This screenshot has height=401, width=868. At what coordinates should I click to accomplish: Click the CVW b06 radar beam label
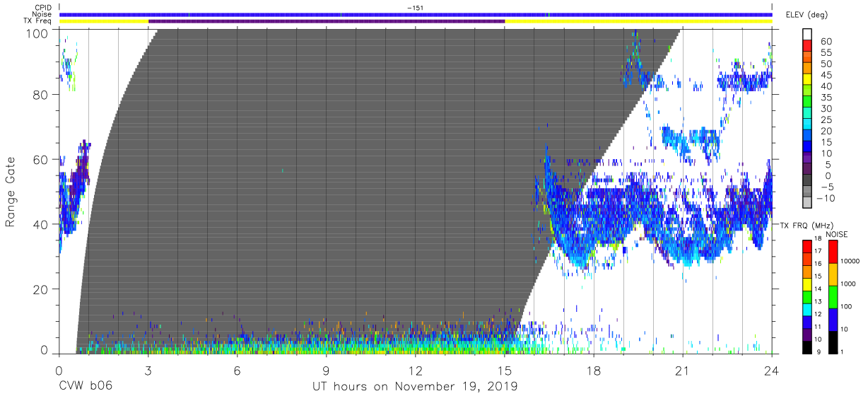click(86, 387)
